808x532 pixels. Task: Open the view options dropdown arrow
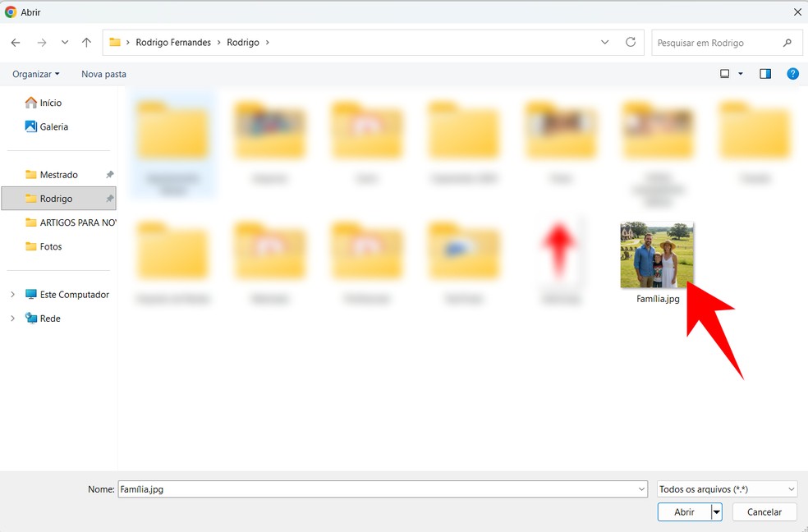tap(741, 74)
